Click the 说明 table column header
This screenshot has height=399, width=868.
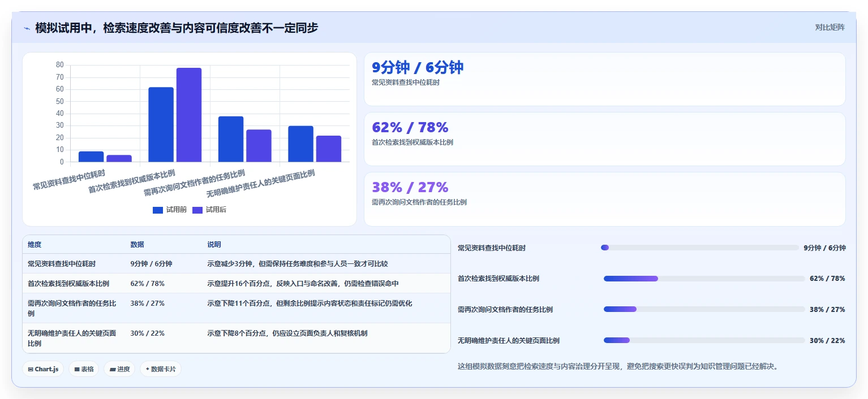[214, 245]
